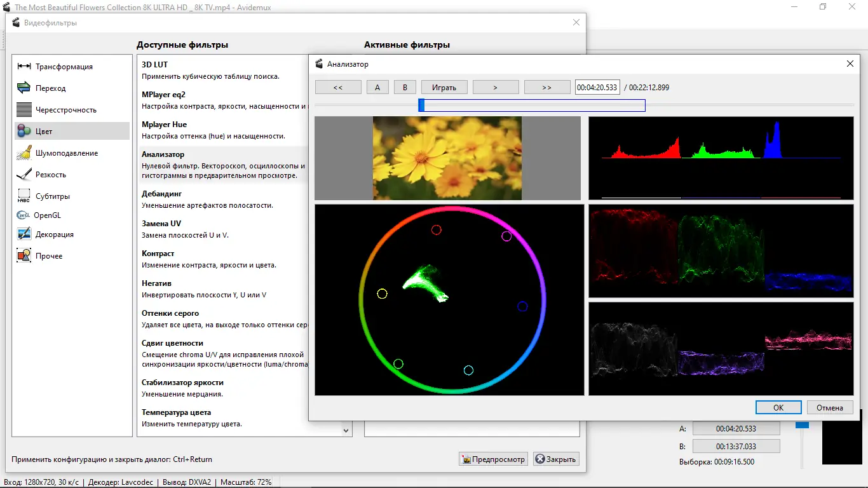The width and height of the screenshot is (868, 488).
Task: Click the Чересстрочность category icon
Action: pyautogui.click(x=24, y=110)
